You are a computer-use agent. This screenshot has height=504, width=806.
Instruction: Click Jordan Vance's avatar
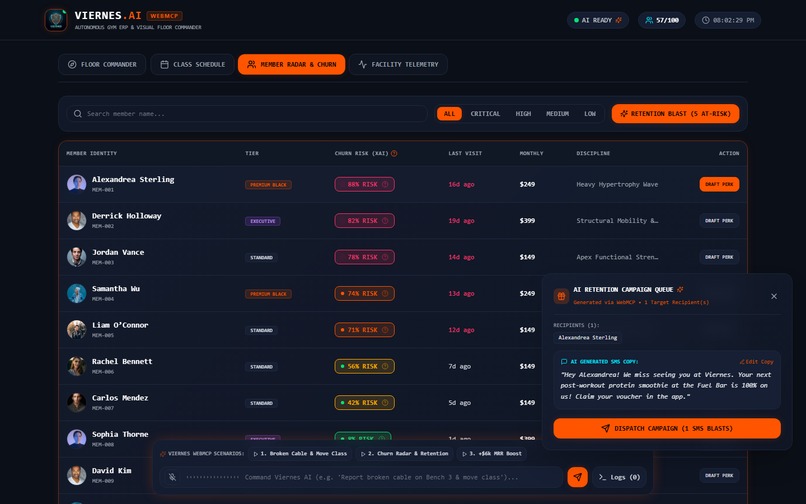click(x=77, y=257)
